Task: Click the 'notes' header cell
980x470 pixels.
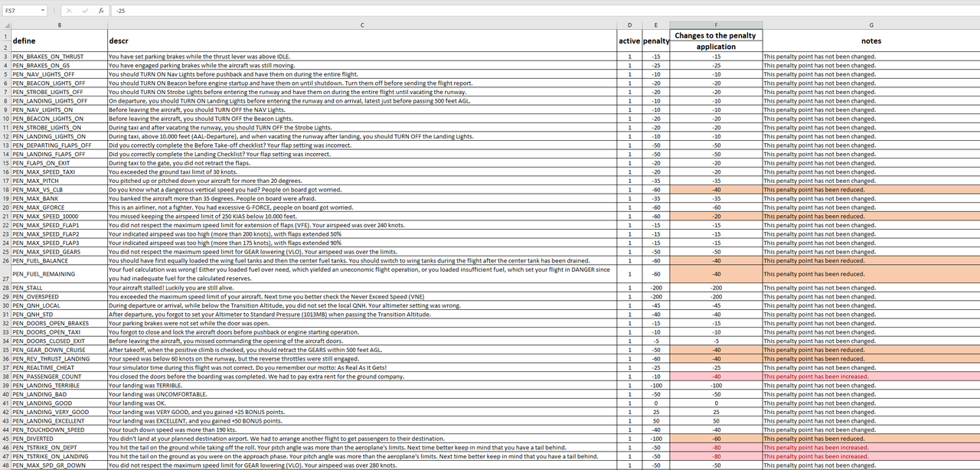Action: (871, 41)
